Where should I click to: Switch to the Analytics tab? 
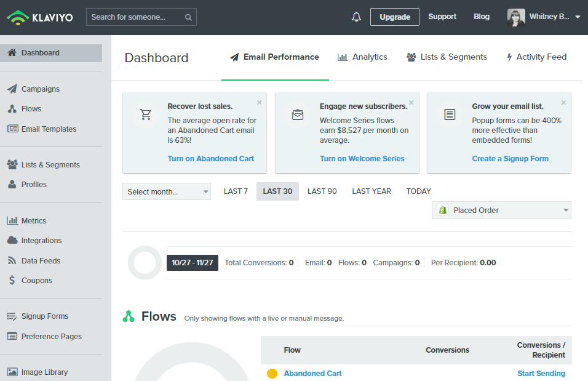coord(363,57)
